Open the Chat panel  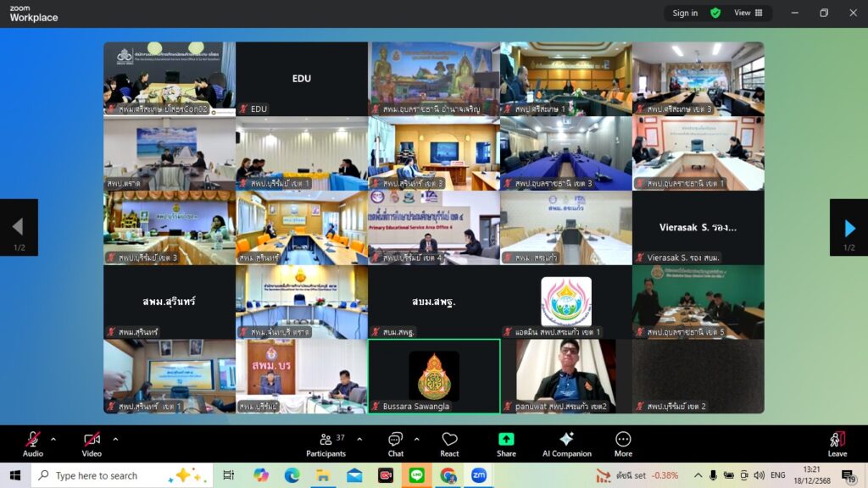pyautogui.click(x=395, y=443)
